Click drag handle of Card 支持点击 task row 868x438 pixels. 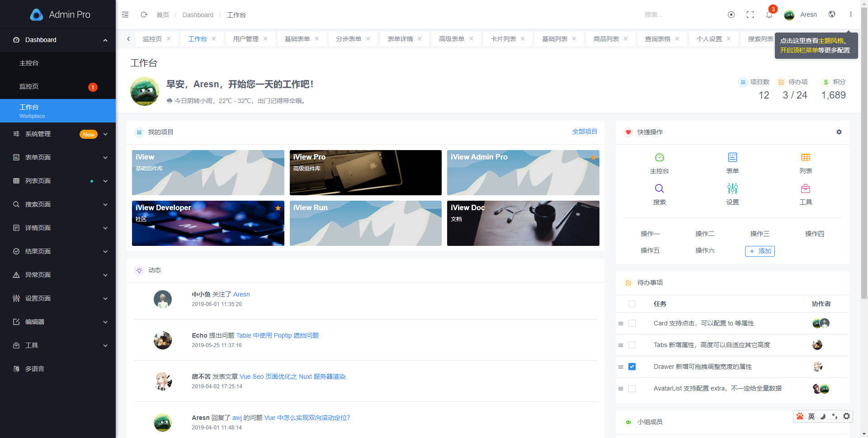coord(621,324)
